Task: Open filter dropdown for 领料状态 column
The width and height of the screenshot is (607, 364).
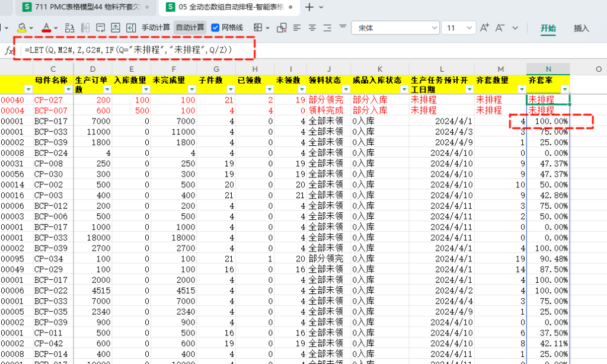Action: [346, 90]
